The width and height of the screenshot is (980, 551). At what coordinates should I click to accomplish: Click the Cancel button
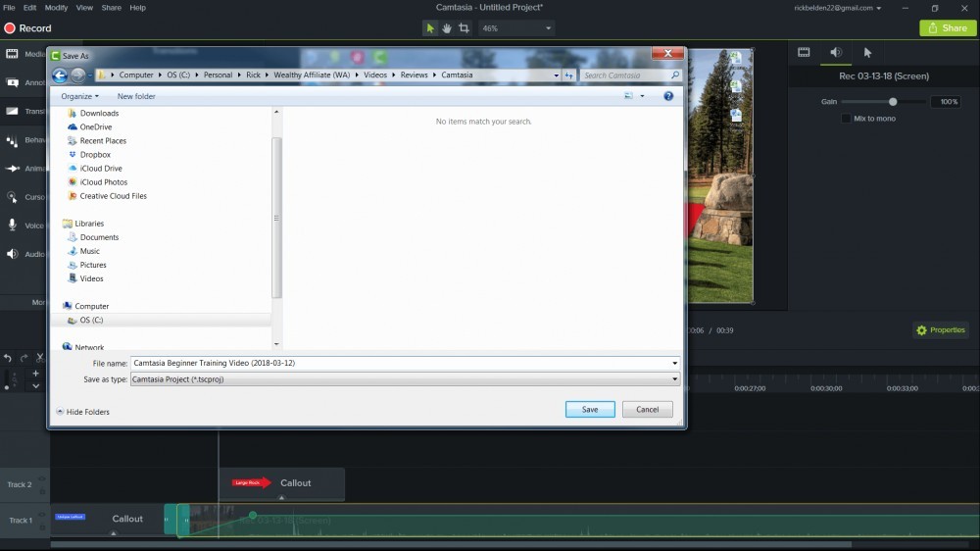coord(648,409)
